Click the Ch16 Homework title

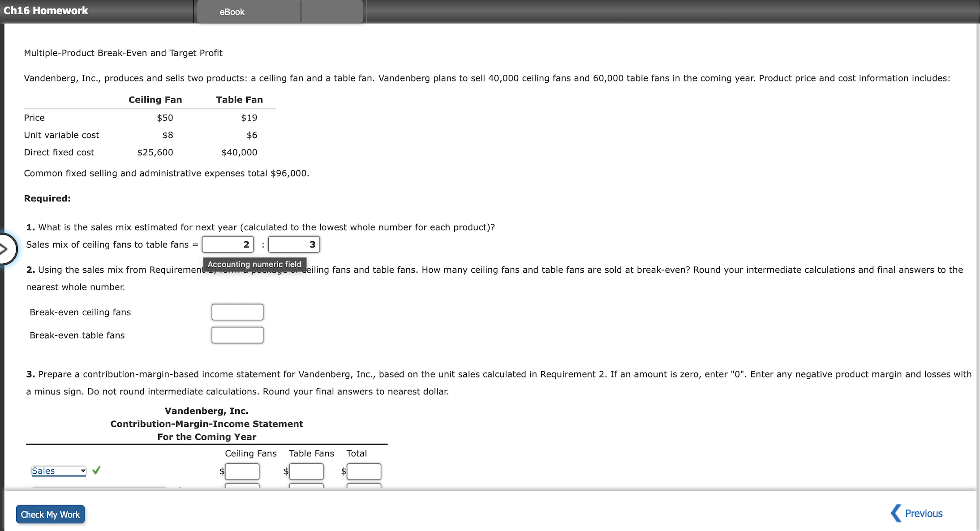46,11
